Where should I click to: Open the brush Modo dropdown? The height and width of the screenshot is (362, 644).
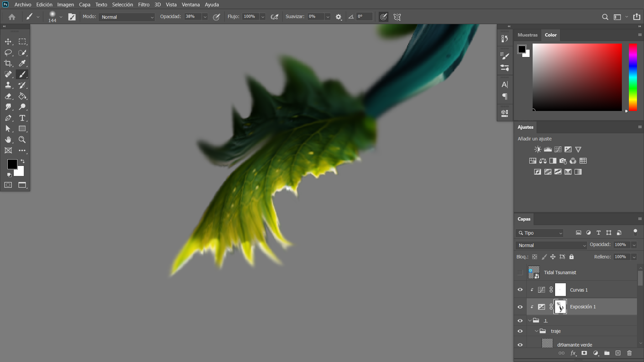(127, 17)
